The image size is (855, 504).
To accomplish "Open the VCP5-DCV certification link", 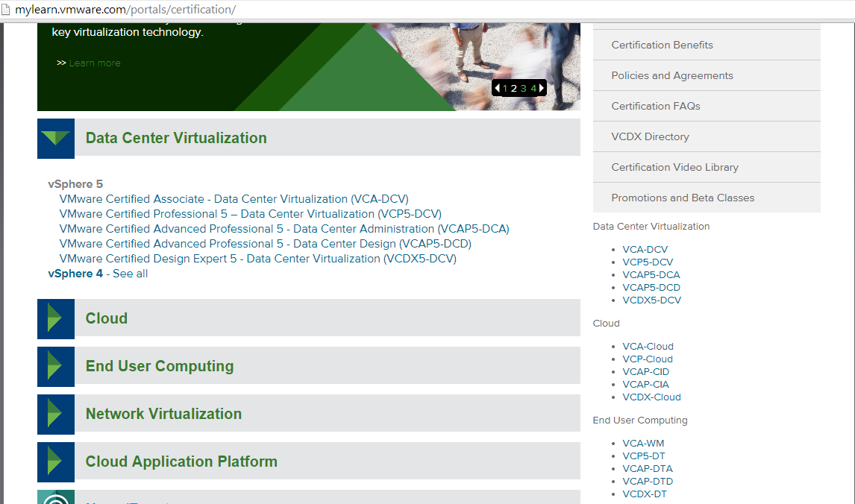I will pos(250,213).
